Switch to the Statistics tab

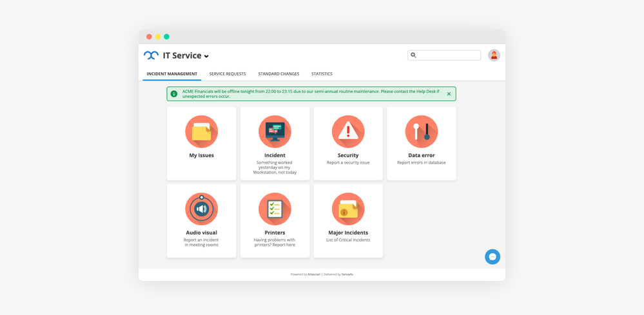pos(322,74)
